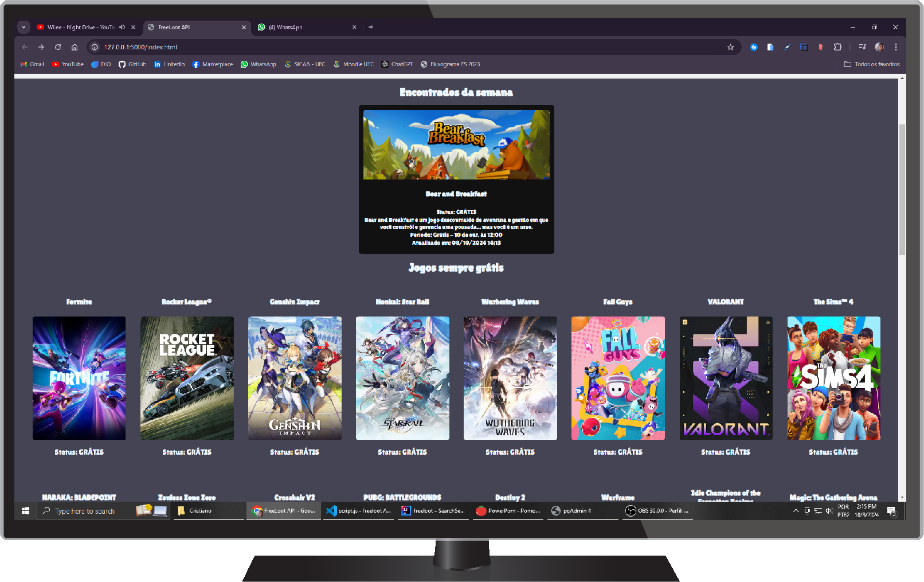This screenshot has height=582, width=924.
Task: Open Chrome's three-dot menu
Action: coord(896,47)
